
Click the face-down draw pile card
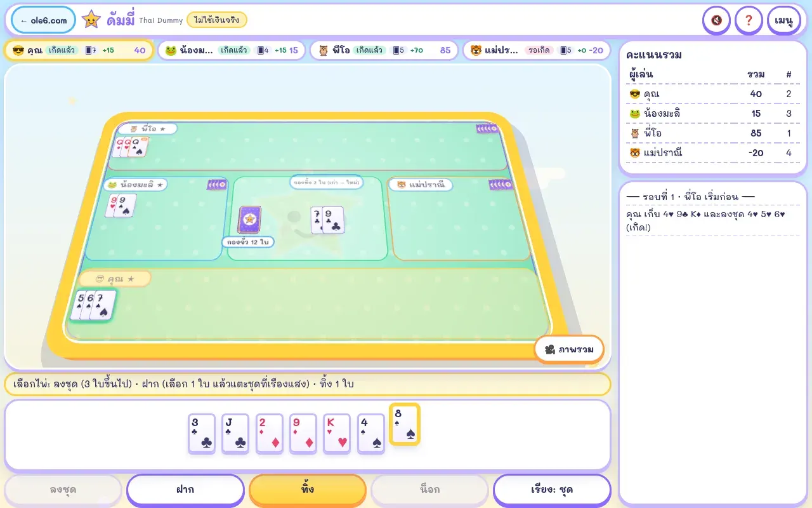tap(249, 219)
